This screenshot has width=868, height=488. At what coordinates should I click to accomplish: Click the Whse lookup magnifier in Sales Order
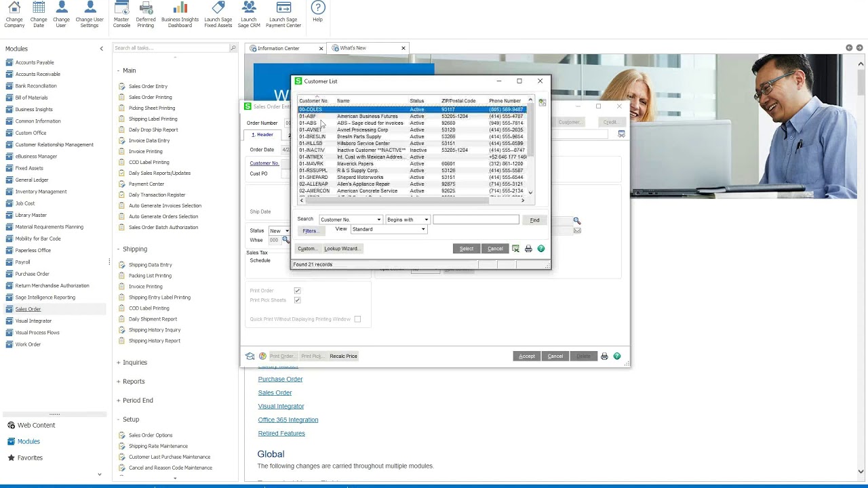point(285,240)
